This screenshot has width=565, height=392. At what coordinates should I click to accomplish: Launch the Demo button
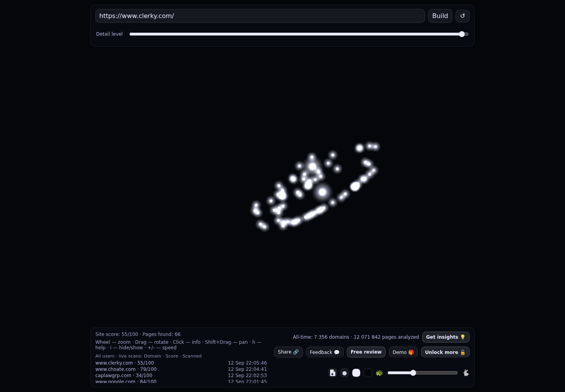(403, 352)
